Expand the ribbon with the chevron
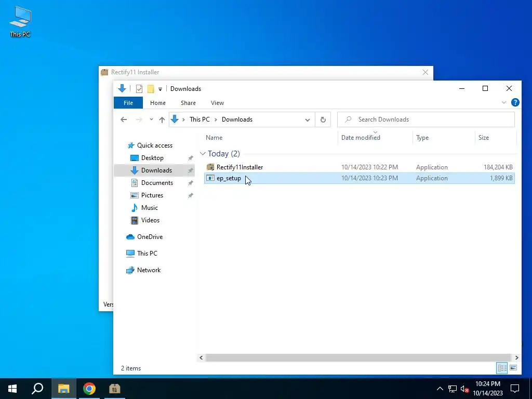This screenshot has height=399, width=532. 504,102
